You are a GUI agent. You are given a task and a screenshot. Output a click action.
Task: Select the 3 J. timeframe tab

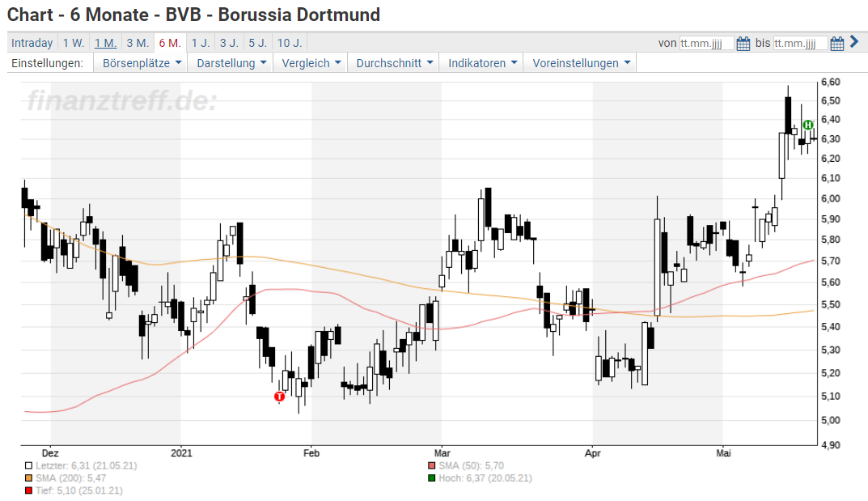pyautogui.click(x=229, y=43)
